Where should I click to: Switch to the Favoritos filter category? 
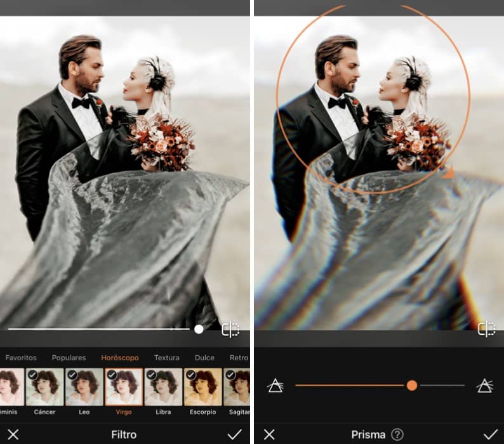tap(21, 358)
